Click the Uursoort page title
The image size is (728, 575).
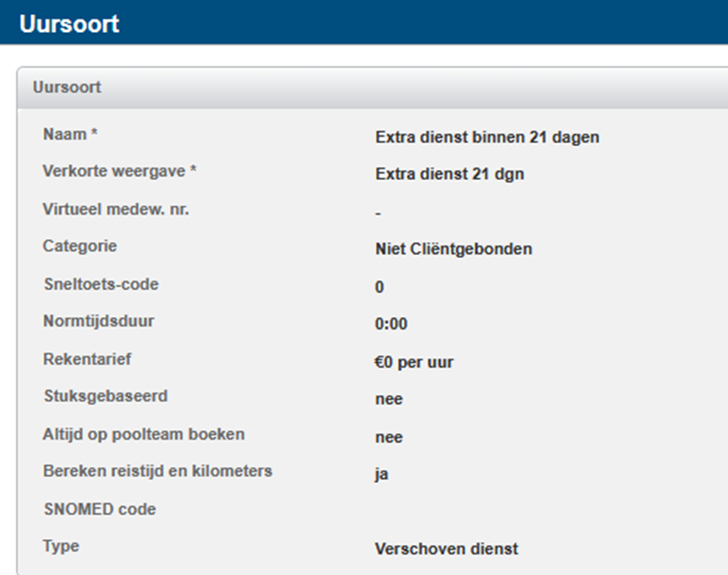coord(70,23)
